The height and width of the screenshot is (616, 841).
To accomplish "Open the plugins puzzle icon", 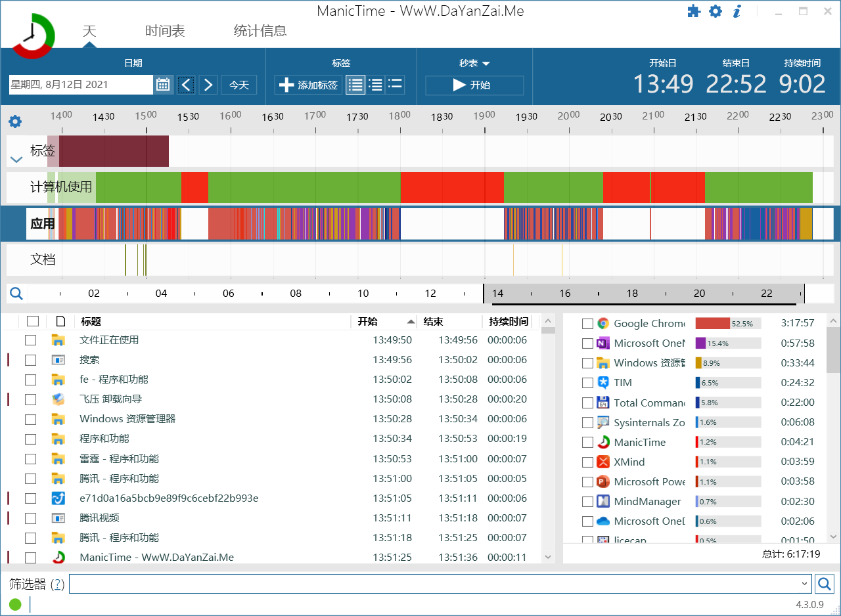I will click(x=694, y=11).
